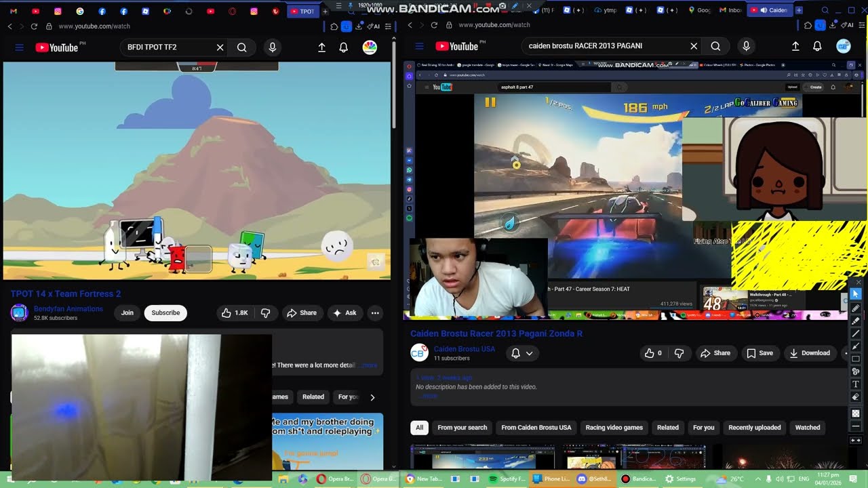Open Settings from the taskbar
The image size is (868, 488).
pos(680,479)
